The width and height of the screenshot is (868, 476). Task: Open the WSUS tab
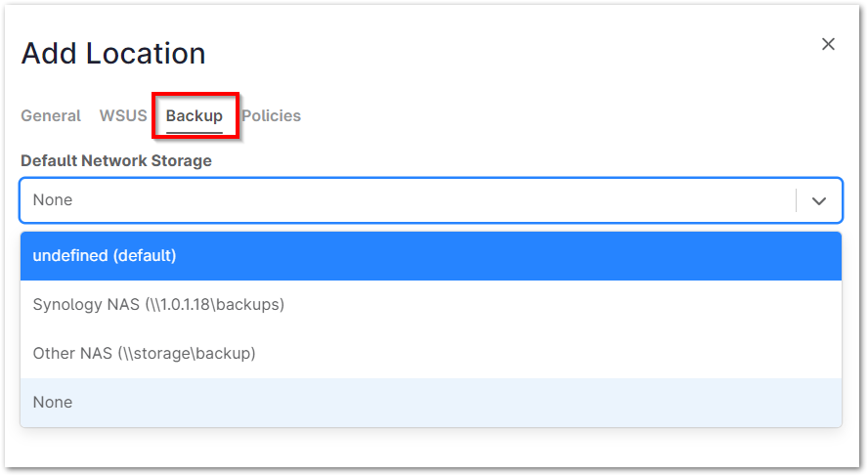coord(123,116)
